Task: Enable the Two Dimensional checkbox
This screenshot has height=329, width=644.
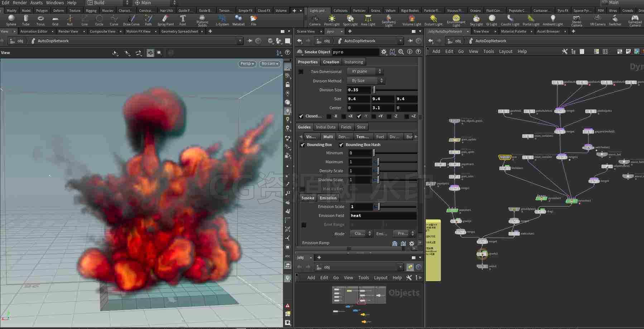Action: (x=301, y=72)
